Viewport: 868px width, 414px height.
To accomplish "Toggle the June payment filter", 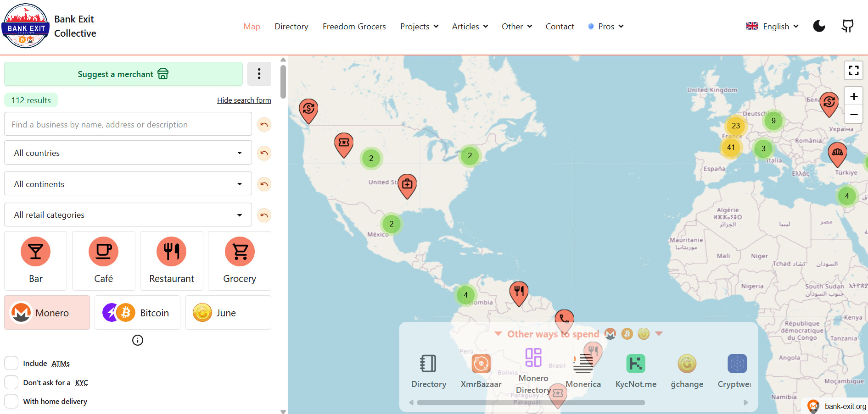I will click(228, 313).
